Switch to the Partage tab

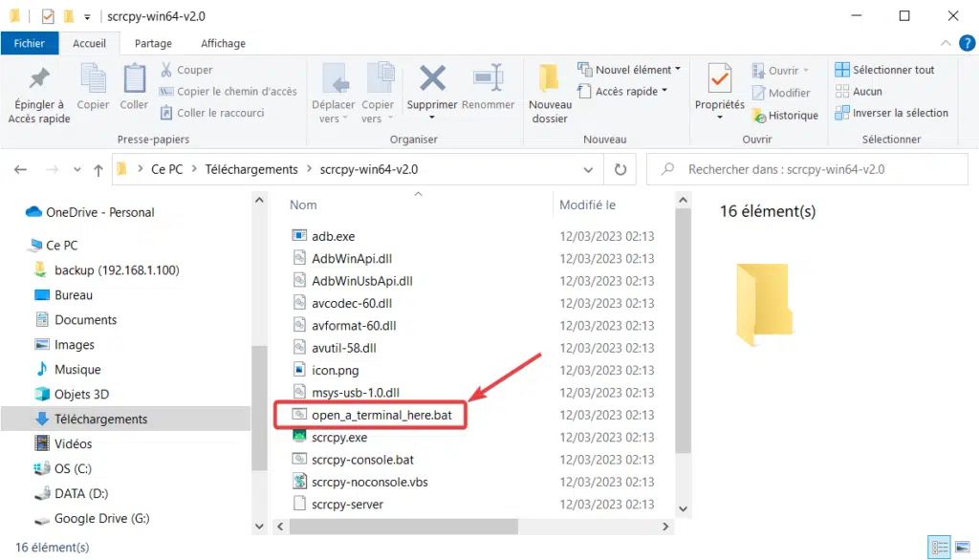[x=153, y=43]
